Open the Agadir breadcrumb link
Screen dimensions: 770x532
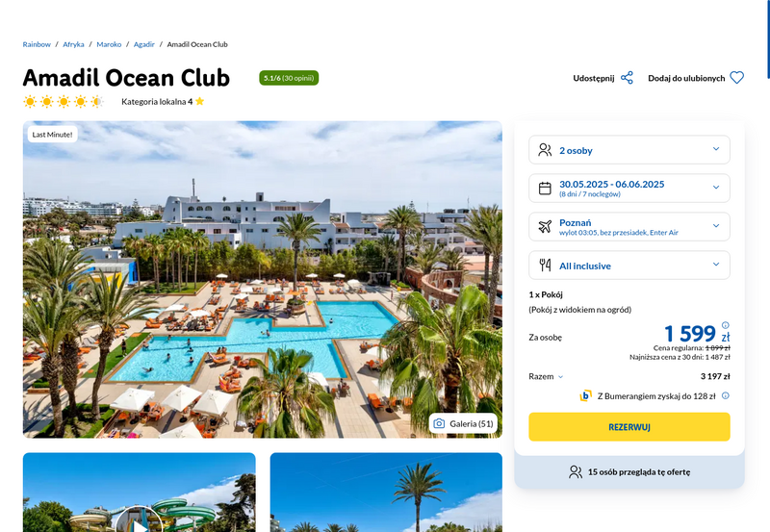[143, 44]
